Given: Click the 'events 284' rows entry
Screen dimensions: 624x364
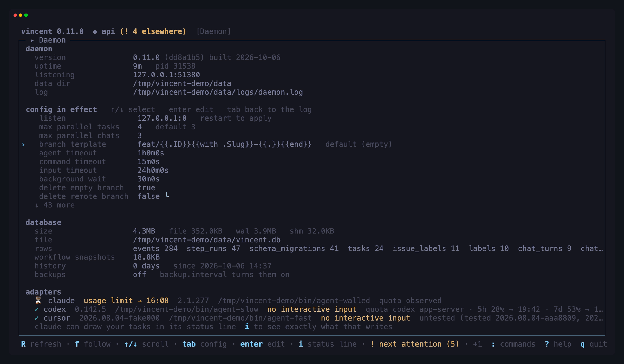Looking at the screenshot, I should 155,249.
